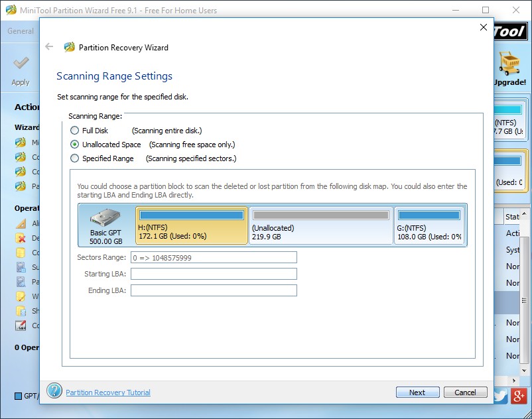Click the Ending LBA input field
Screen dimensions: 532x419
[x=214, y=290]
